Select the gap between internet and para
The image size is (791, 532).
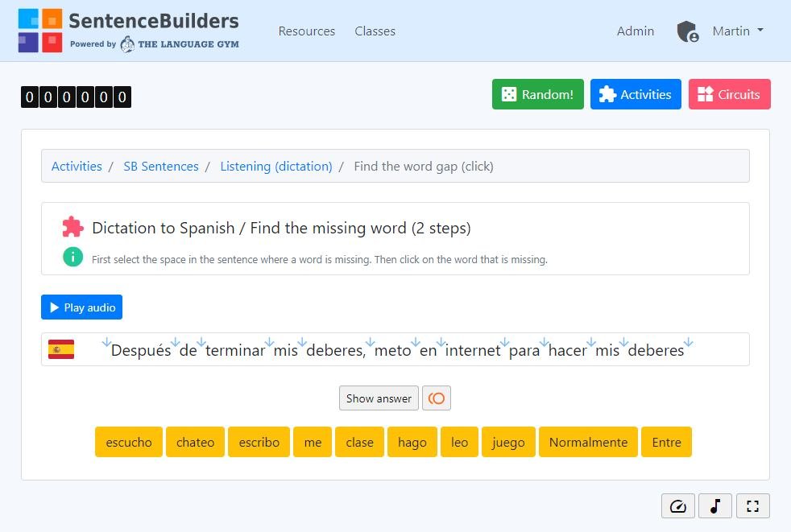pyautogui.click(x=504, y=343)
